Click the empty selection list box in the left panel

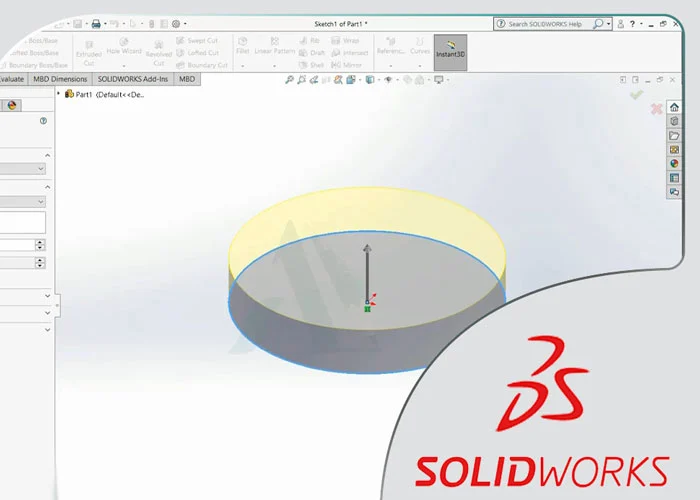coord(22,222)
